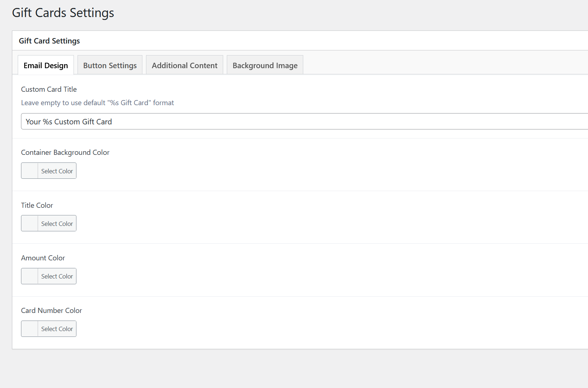Screen dimensions: 588x388
Task: Click Select Color for Container Background Color
Action: pos(57,170)
